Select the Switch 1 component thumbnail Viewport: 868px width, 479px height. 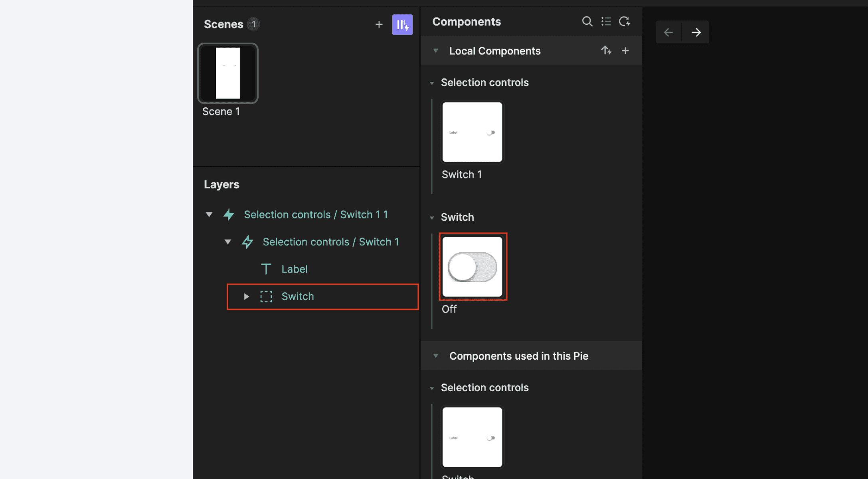click(x=472, y=132)
